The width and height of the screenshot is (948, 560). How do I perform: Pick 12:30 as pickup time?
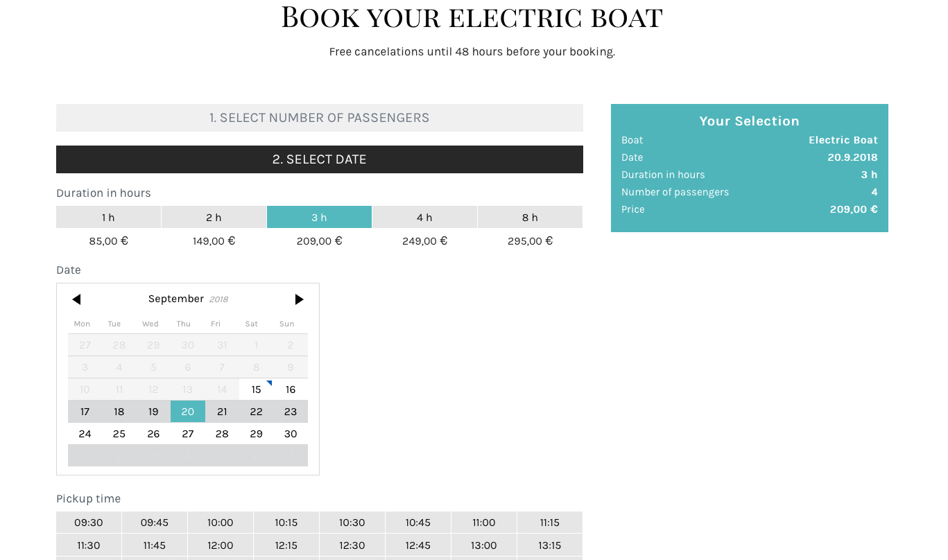click(x=352, y=545)
